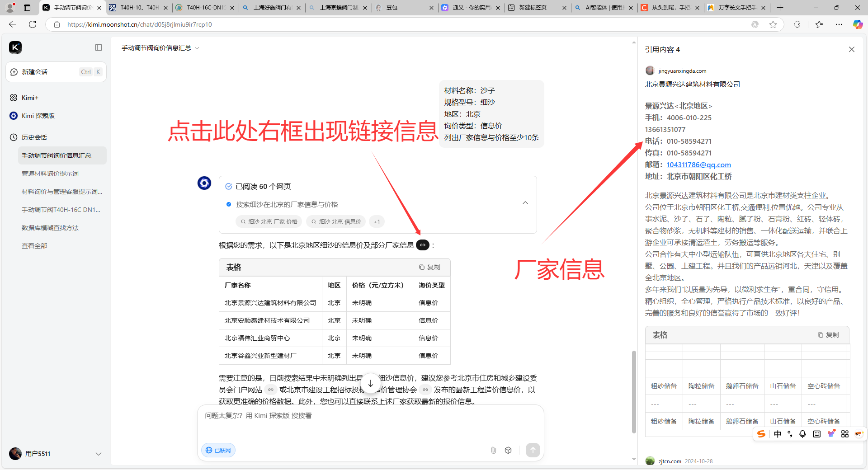Bookmark this page with the star icon
Viewport: 868px width, 470px height.
pos(773,24)
